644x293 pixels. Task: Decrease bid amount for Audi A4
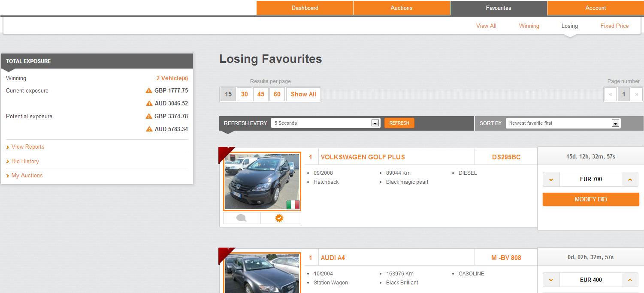coord(551,280)
